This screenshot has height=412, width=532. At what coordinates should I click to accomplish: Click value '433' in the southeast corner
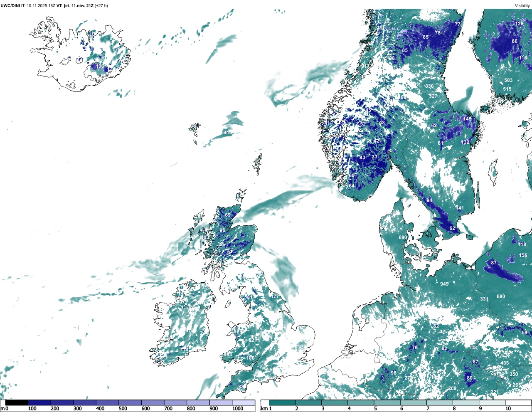pyautogui.click(x=505, y=363)
